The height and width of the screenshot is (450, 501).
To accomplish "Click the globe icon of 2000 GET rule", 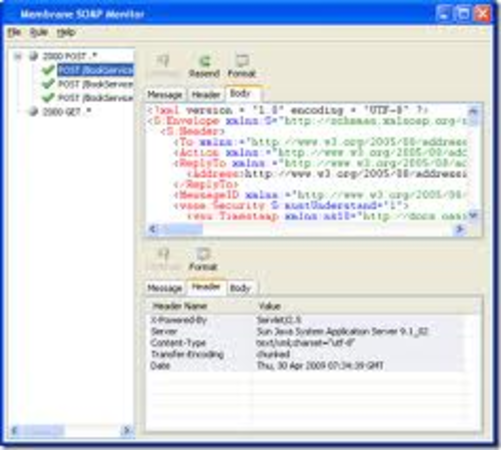I will (x=34, y=111).
